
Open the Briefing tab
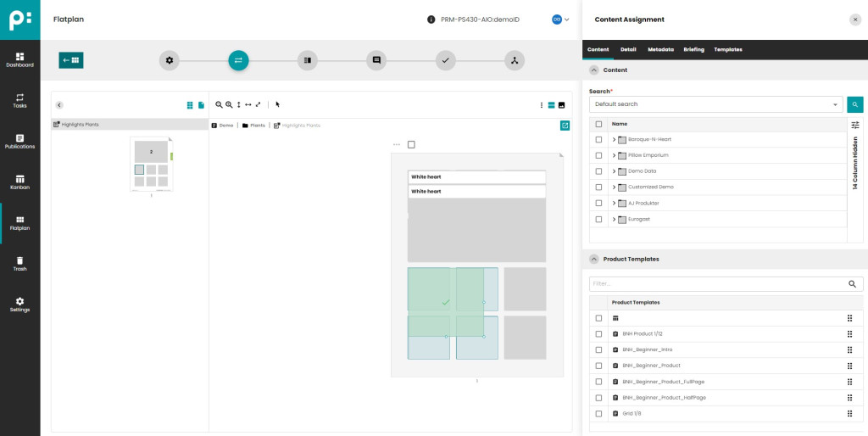pos(693,49)
